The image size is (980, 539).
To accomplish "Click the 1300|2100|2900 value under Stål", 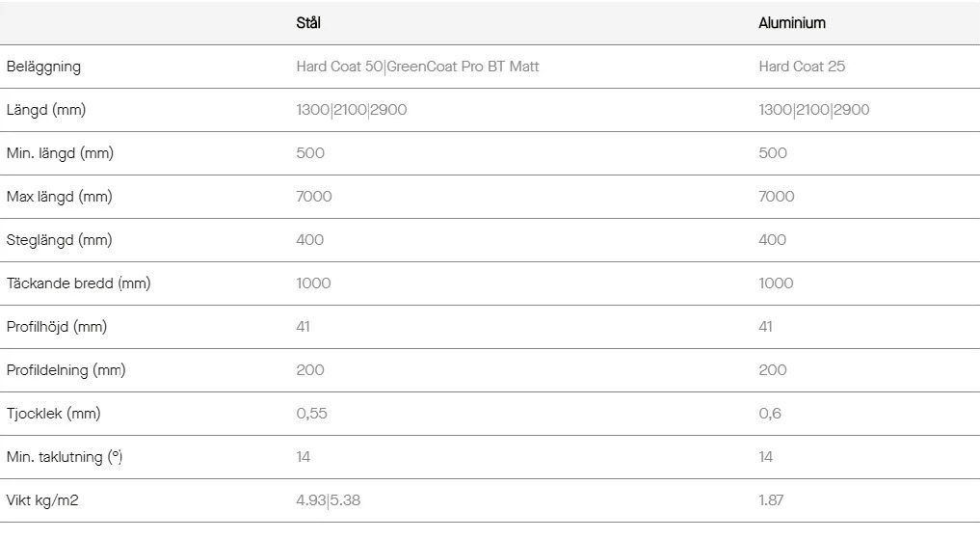I will click(x=352, y=110).
